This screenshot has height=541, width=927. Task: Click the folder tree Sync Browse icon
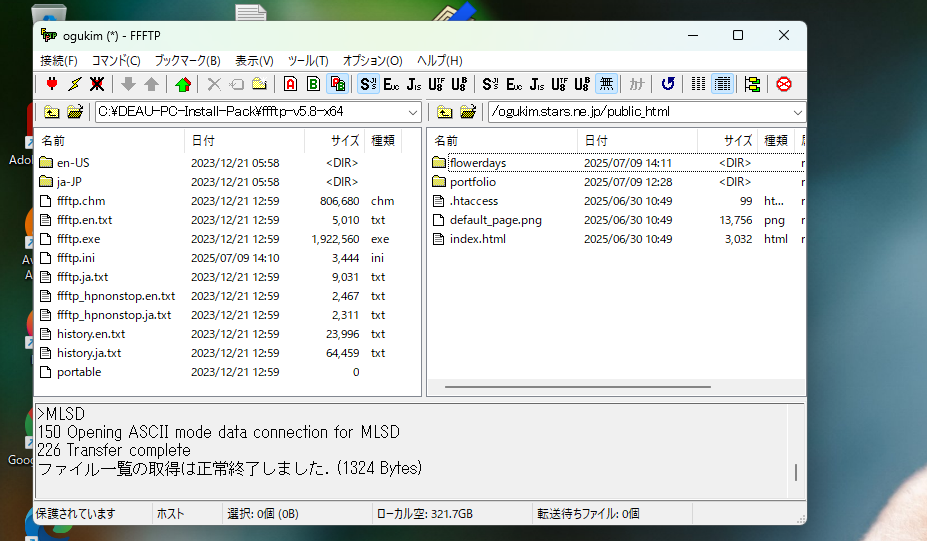click(x=752, y=84)
